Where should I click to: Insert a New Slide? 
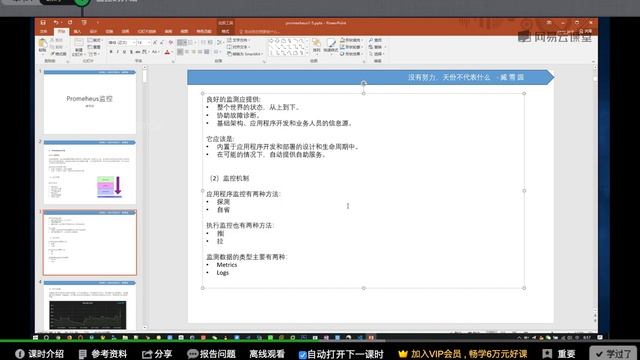[78, 47]
